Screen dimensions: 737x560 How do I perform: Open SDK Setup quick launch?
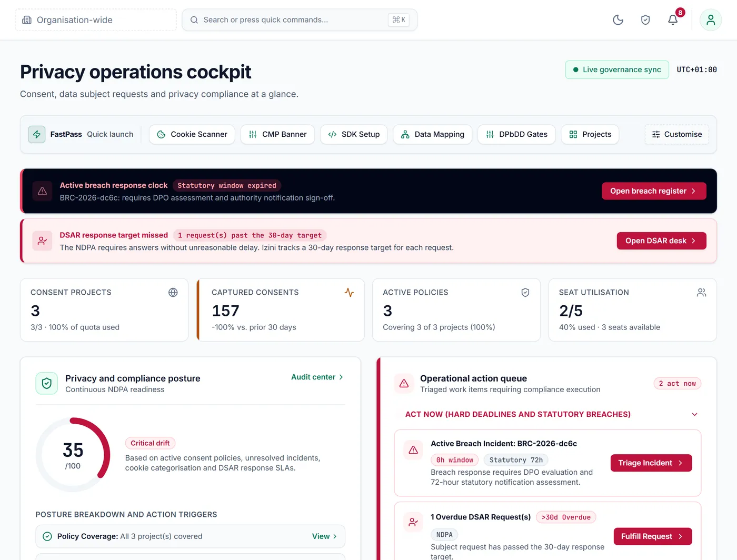click(x=354, y=134)
